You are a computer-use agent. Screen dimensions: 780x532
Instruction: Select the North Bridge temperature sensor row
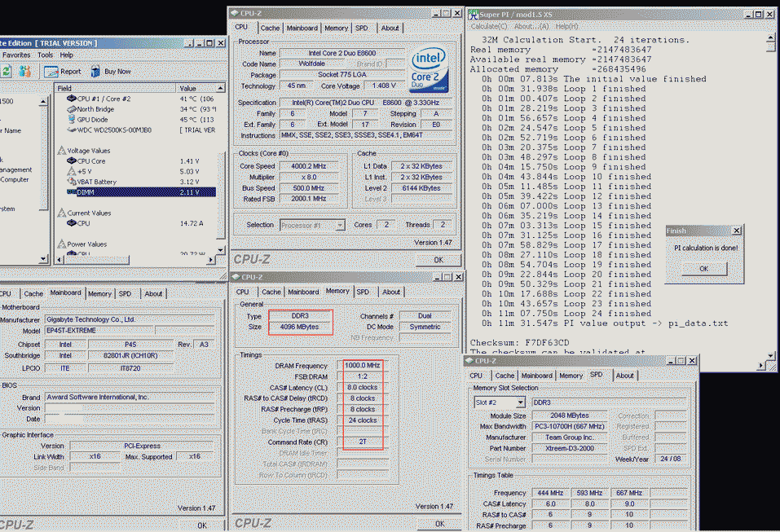click(x=95, y=109)
